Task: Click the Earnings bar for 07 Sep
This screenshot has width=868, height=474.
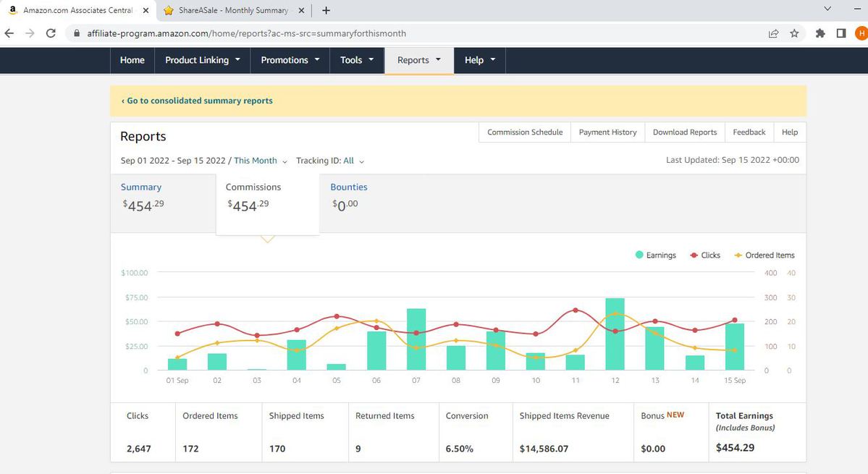Action: 416,339
